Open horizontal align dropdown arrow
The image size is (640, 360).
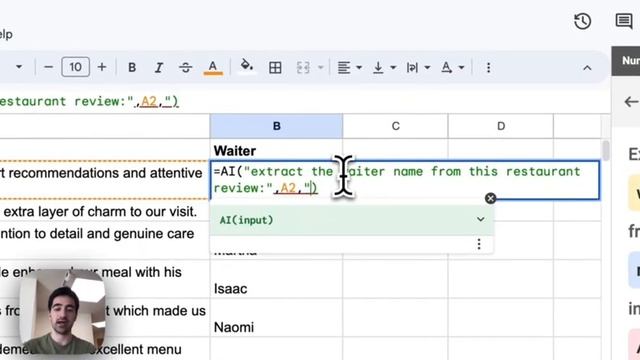(359, 67)
